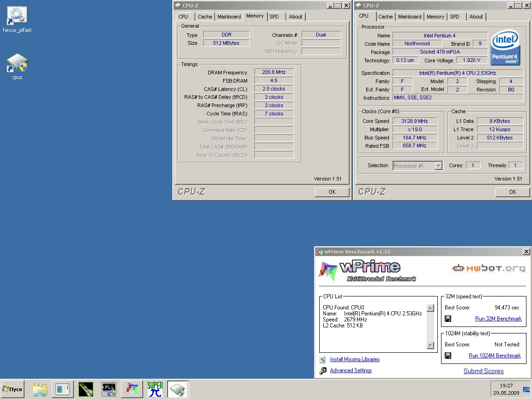Open About tab in right CPU-Z window

coord(476,17)
